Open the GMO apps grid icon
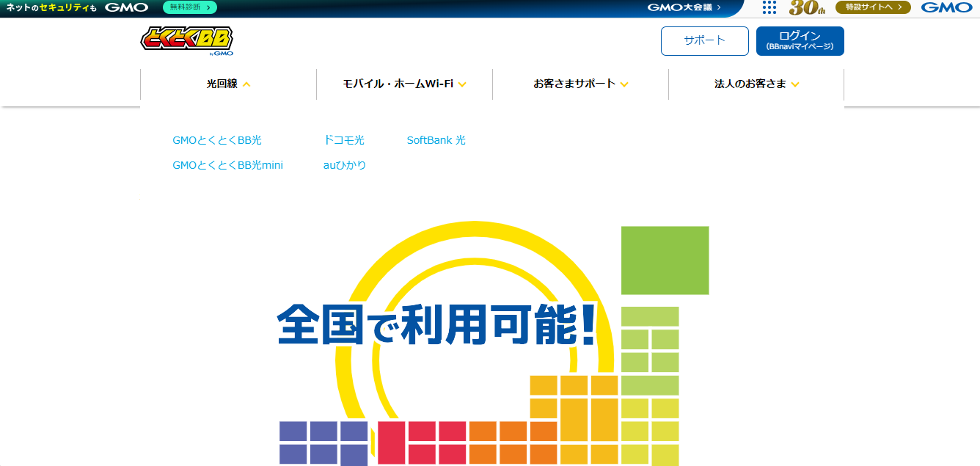 coord(769,7)
